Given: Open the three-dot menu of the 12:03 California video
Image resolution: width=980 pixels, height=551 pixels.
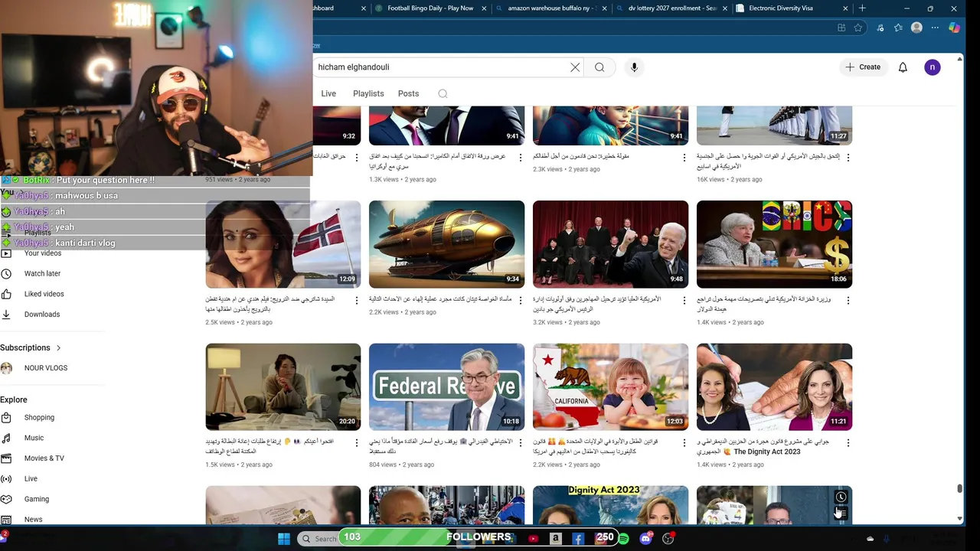Looking at the screenshot, I should point(684,443).
